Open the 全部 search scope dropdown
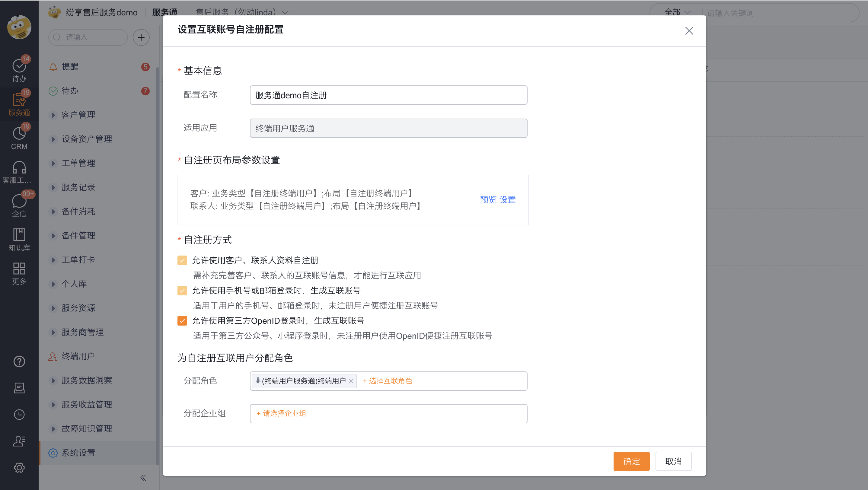 point(677,12)
